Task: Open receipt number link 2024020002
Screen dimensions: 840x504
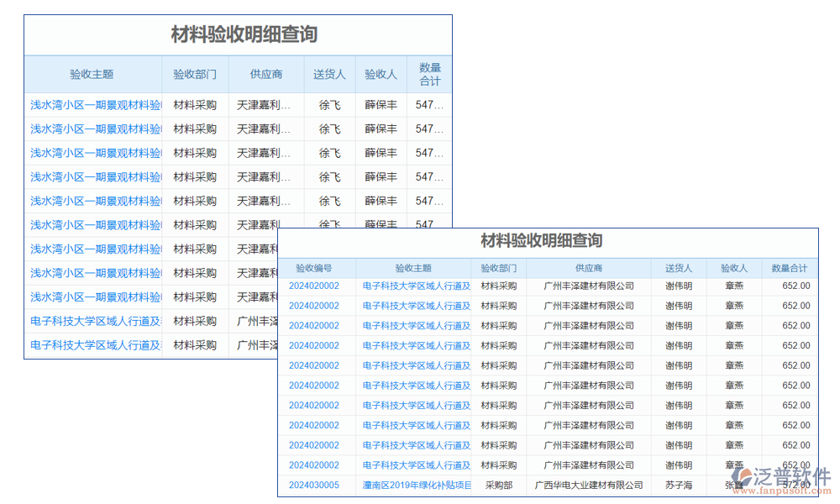Action: coord(314,286)
